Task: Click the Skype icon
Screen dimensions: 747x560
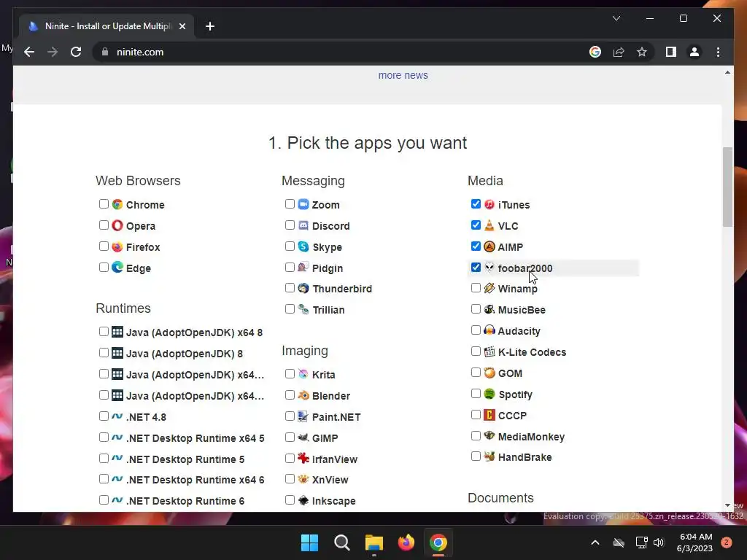Action: pyautogui.click(x=303, y=246)
